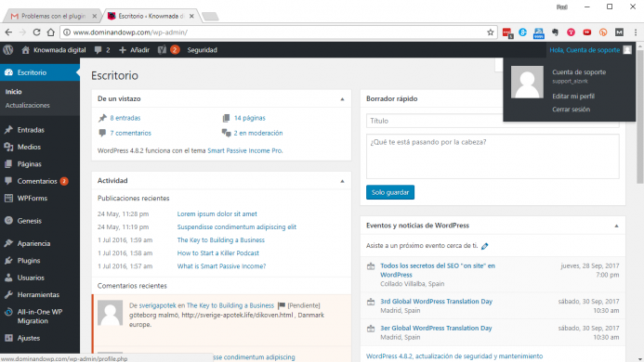Click the commenter avatar in recent comments

pos(110,313)
